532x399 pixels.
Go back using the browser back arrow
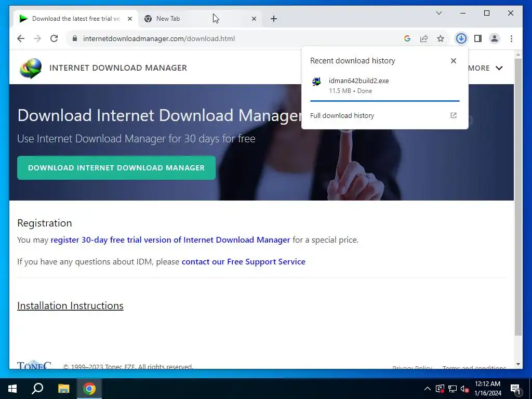(x=21, y=38)
